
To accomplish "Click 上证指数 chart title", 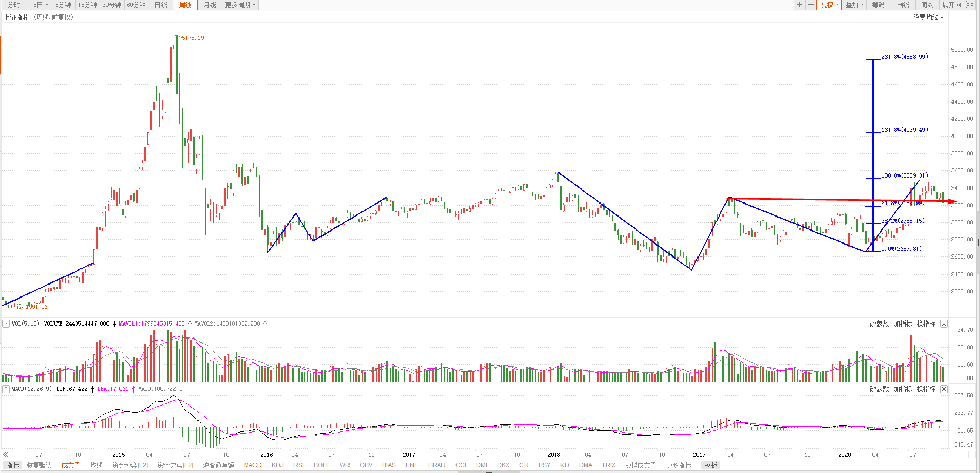I will click(x=17, y=17).
